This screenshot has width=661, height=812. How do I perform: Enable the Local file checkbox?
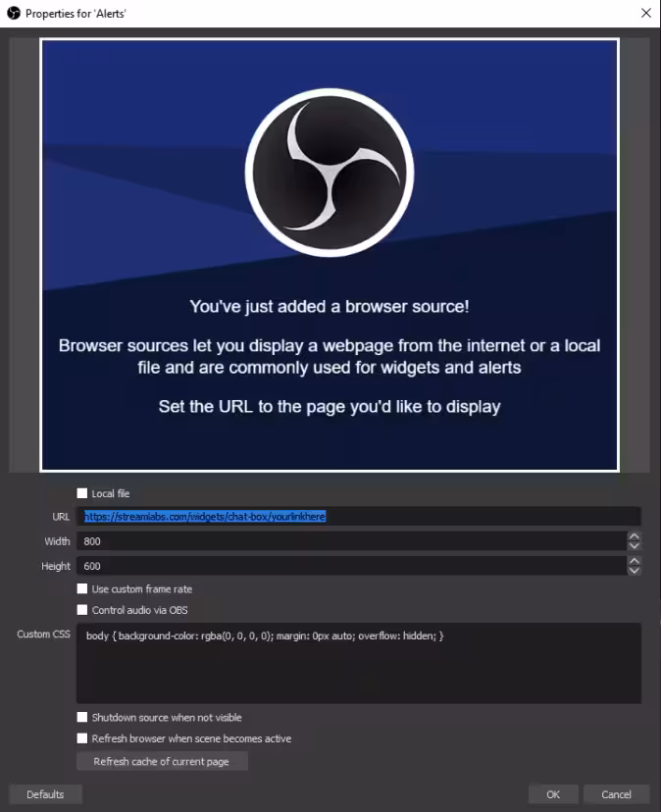81,493
